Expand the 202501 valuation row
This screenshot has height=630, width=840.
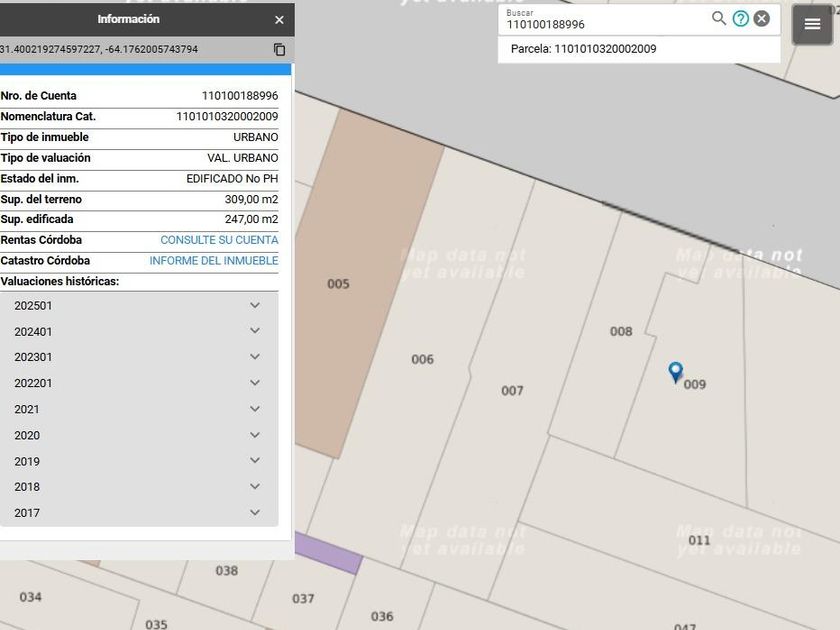pos(254,305)
